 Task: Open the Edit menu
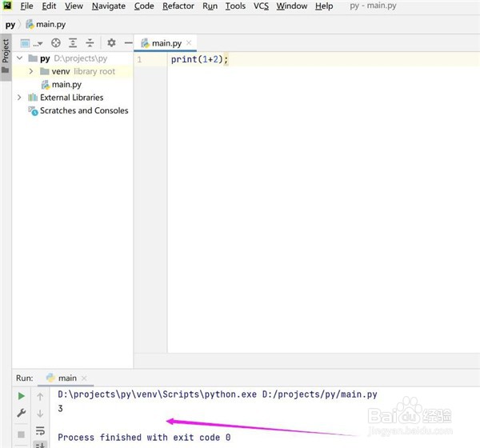49,6
